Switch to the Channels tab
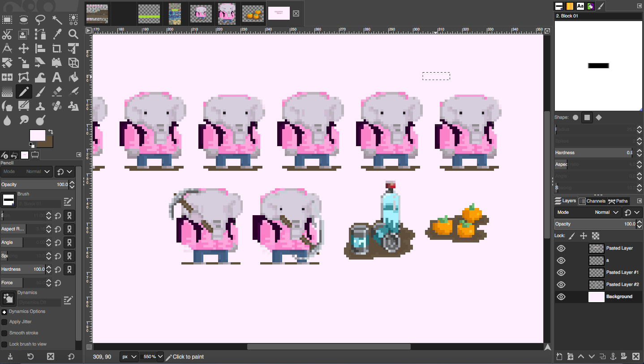Screen dimensions: 644x364 point(592,201)
